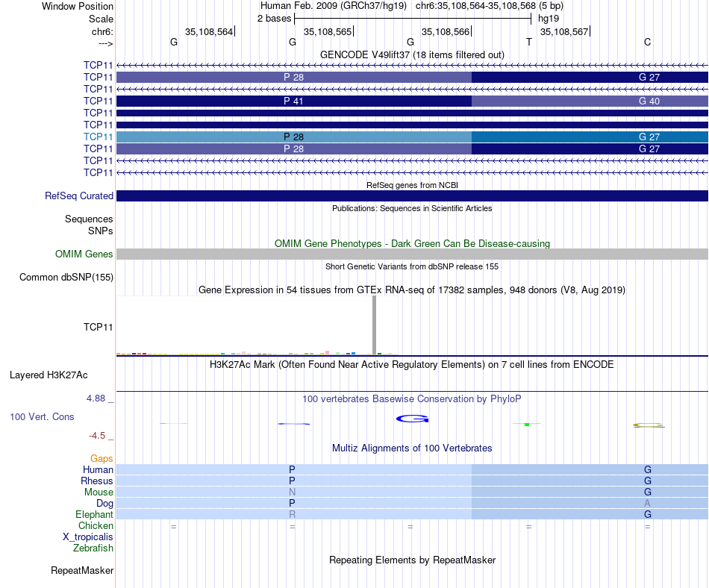Click the large blue G conservation logo
The height and width of the screenshot is (588, 709).
click(x=412, y=419)
